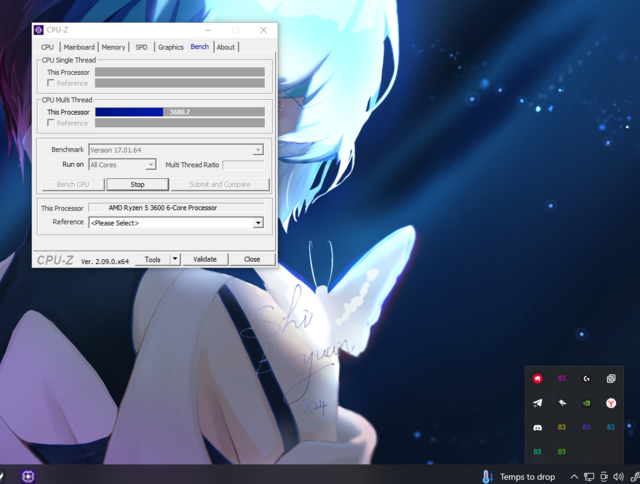Click the volume speaker icon in taskbar
640x484 pixels.
(620, 476)
